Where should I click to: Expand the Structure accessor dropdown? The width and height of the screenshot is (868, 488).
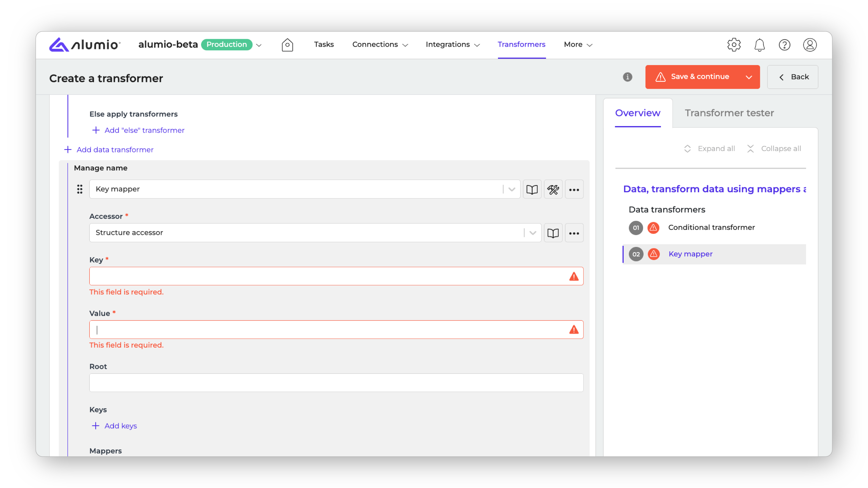532,233
